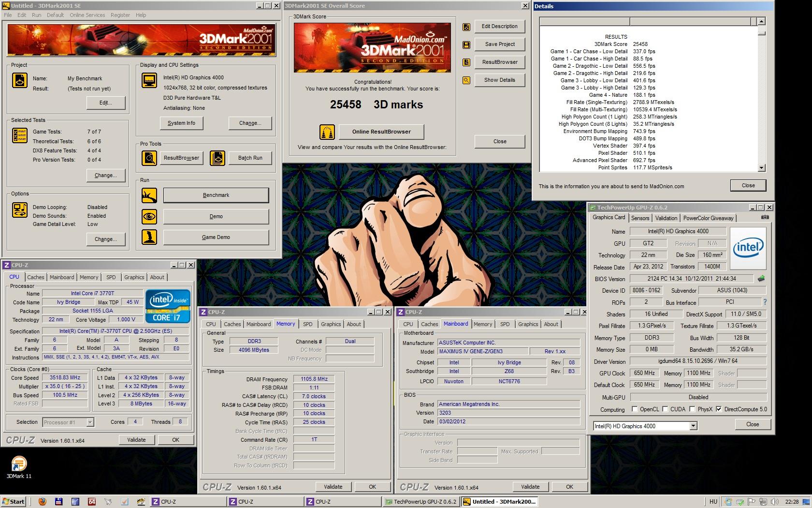Switch to the Caches tab in the CPU tab CPU-Z window
This screenshot has height=508, width=812.
pyautogui.click(x=35, y=277)
